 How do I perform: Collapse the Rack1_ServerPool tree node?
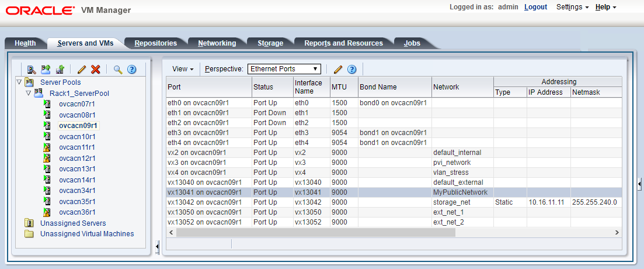point(28,93)
